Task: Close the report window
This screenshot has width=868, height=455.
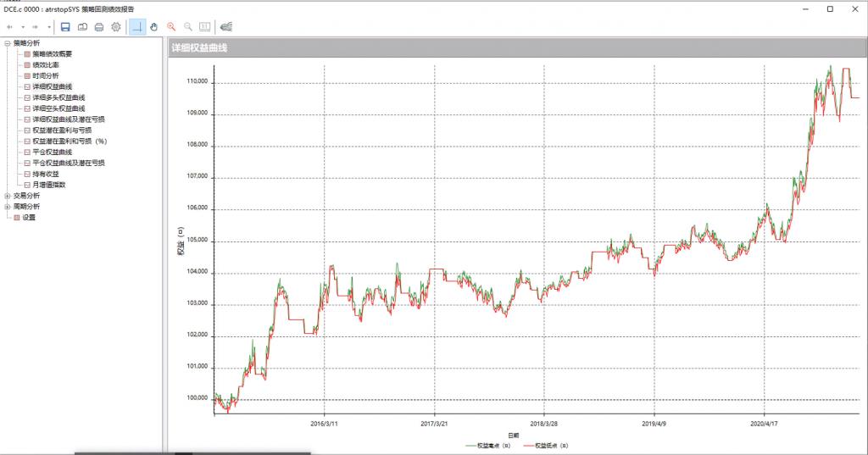Action: (x=854, y=8)
